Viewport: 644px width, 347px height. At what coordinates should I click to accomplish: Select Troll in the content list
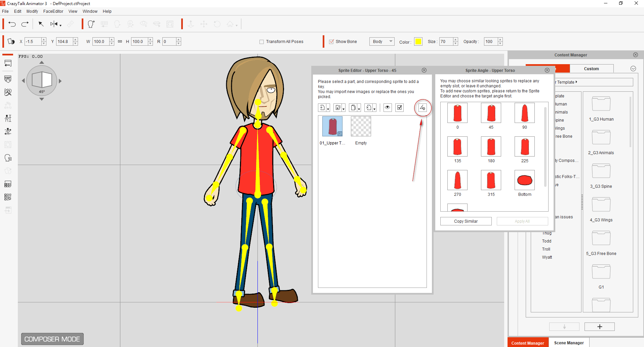point(546,249)
